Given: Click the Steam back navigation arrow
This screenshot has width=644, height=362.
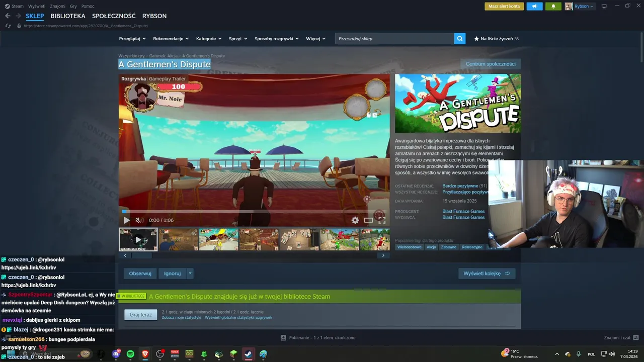Looking at the screenshot, I should pyautogui.click(x=8, y=16).
